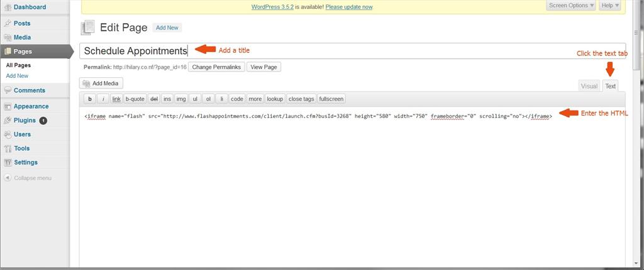Switch to the Text editor tab

(610, 86)
